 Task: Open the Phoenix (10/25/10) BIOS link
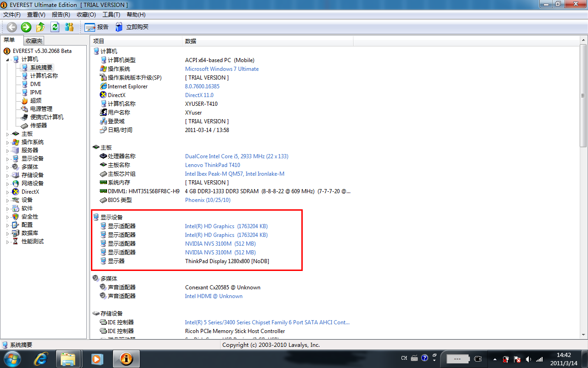point(208,200)
